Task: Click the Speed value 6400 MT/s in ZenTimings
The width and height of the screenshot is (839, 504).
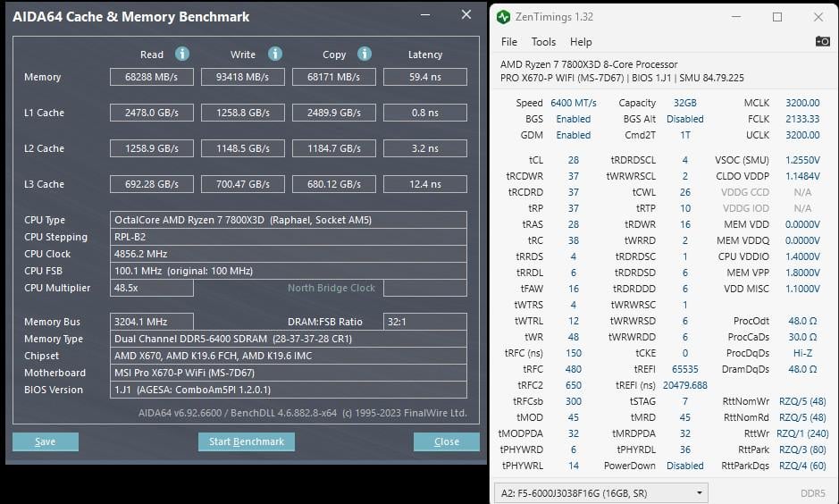Action: pyautogui.click(x=573, y=103)
